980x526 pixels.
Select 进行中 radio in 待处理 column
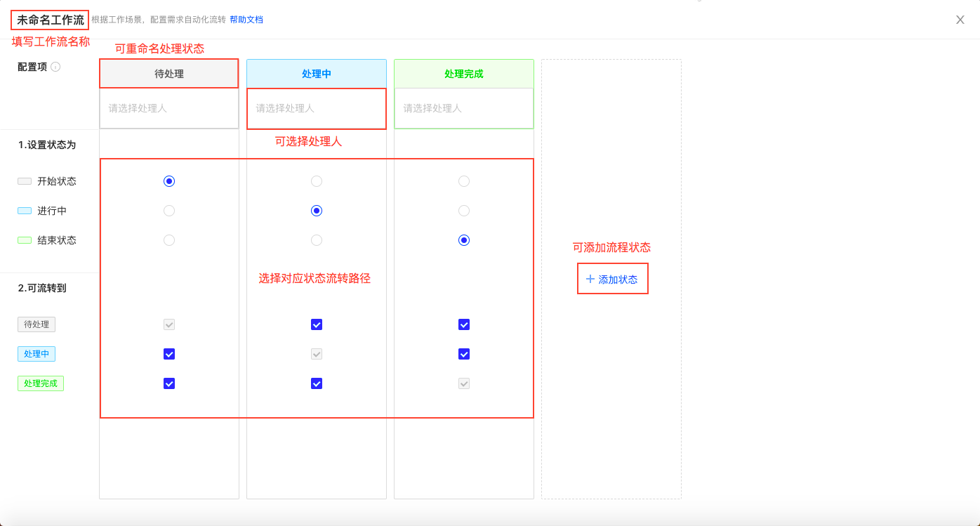tap(169, 211)
